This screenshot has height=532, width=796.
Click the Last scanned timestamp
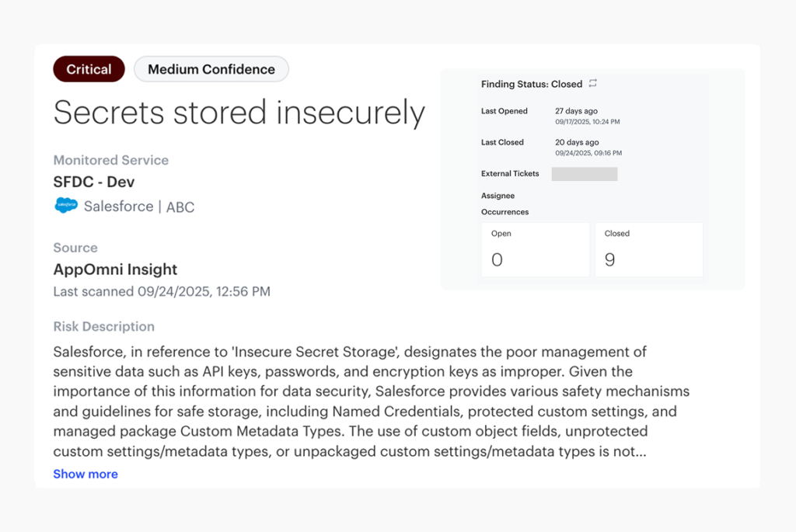coord(162,292)
